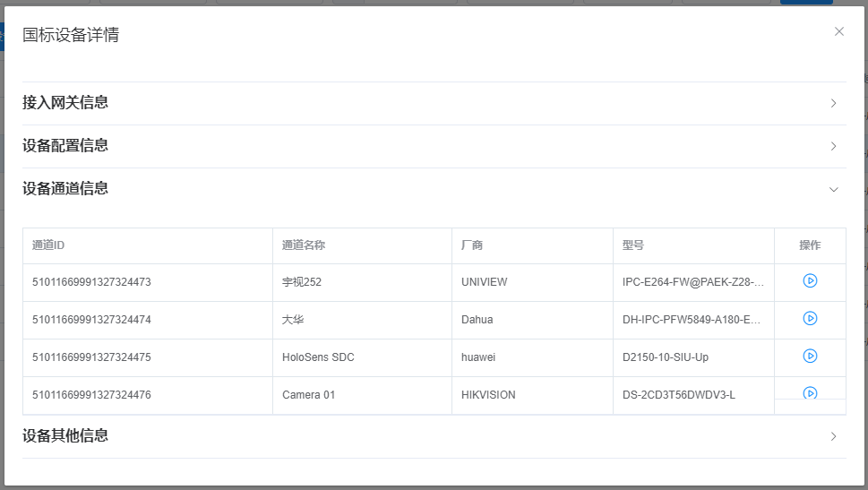
Task: Click the 大华 channel name
Action: (x=293, y=320)
